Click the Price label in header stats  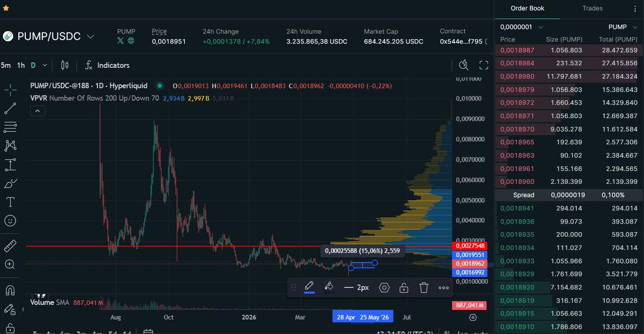pos(159,32)
